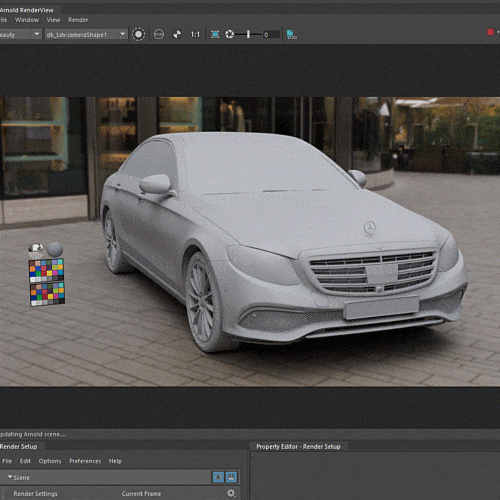Click the RGB channel display icon

[x=159, y=34]
